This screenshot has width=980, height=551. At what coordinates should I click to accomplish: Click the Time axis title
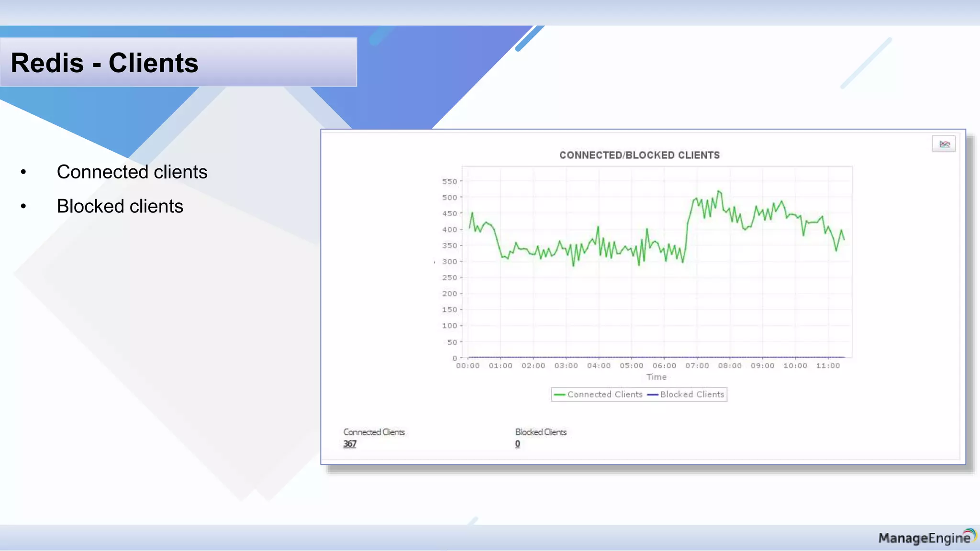coord(656,377)
